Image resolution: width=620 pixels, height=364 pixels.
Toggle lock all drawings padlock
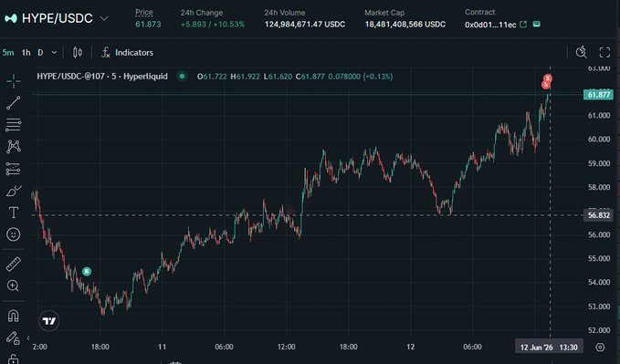[x=13, y=359]
